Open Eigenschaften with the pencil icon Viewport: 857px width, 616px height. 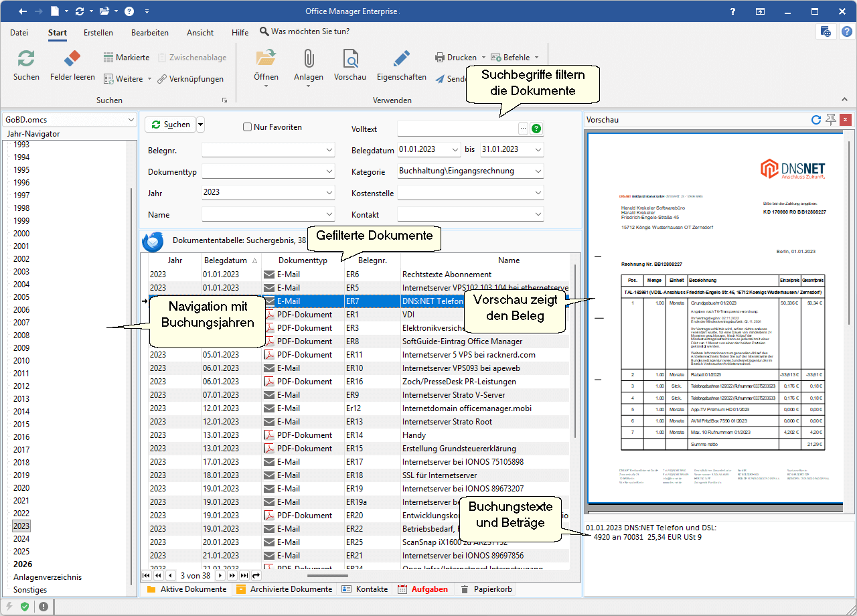click(x=401, y=59)
